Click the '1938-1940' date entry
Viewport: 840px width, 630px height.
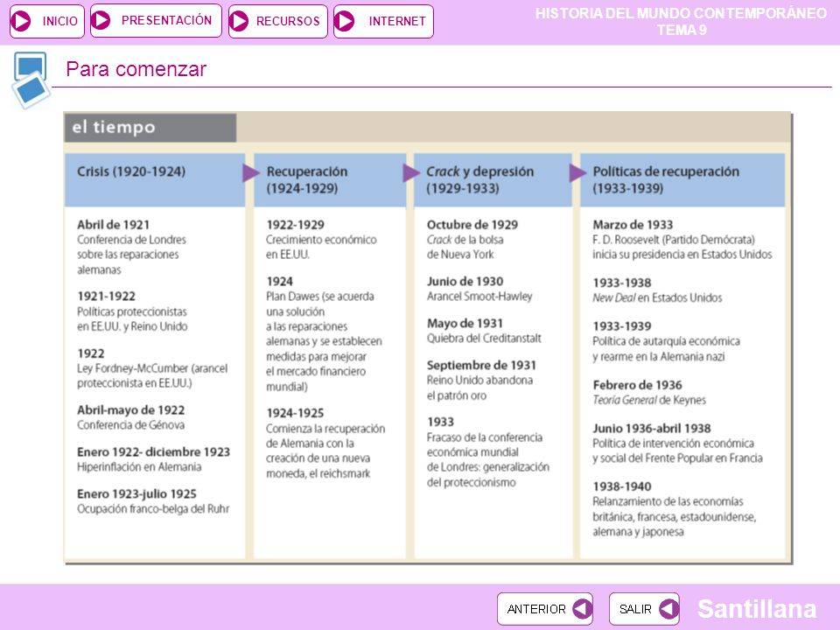pos(622,486)
